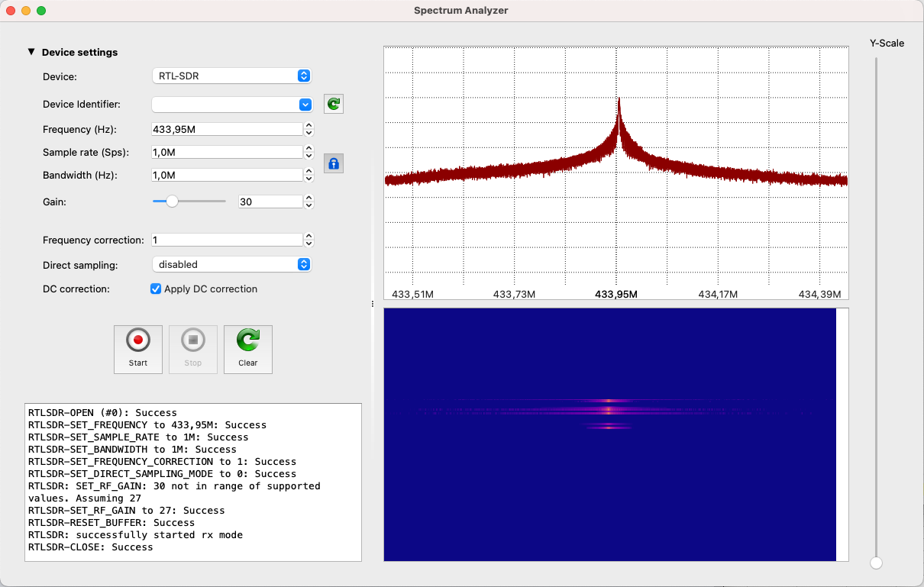Open the Direct sampling dropdown
Viewport: 924px width, 587px height.
coord(231,264)
